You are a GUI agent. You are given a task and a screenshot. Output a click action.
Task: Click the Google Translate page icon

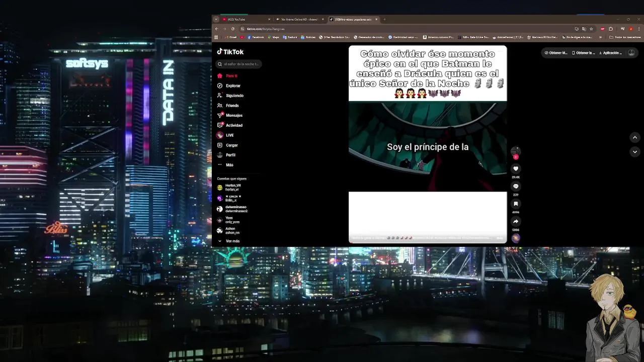[x=584, y=29]
